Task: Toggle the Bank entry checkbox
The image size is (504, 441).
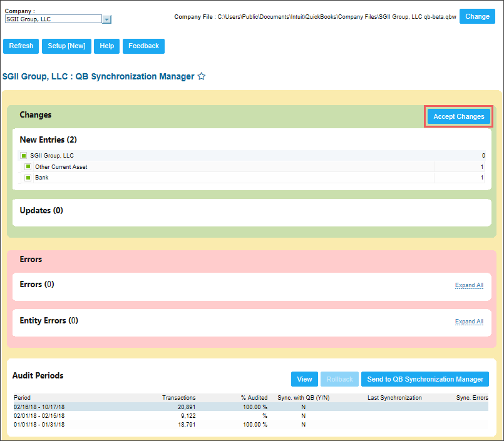Action: [x=28, y=177]
